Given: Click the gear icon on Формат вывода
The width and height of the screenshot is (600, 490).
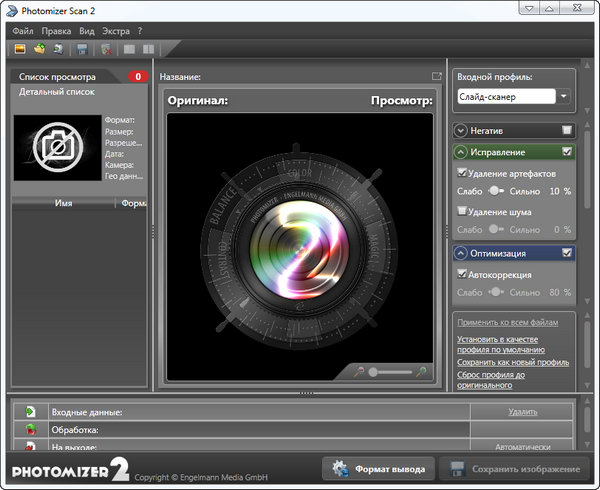Looking at the screenshot, I should coord(340,469).
